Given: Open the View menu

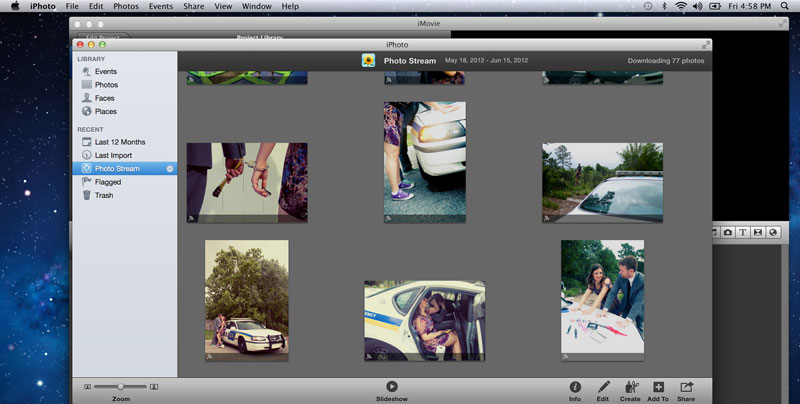Looking at the screenshot, I should (223, 6).
